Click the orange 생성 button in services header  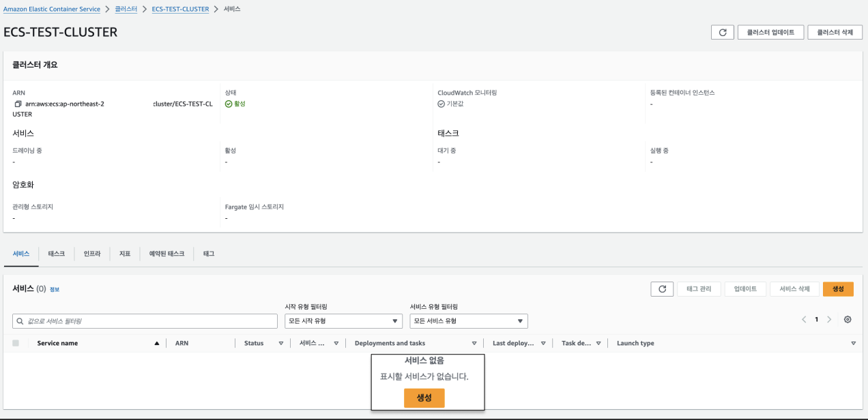[x=838, y=289]
